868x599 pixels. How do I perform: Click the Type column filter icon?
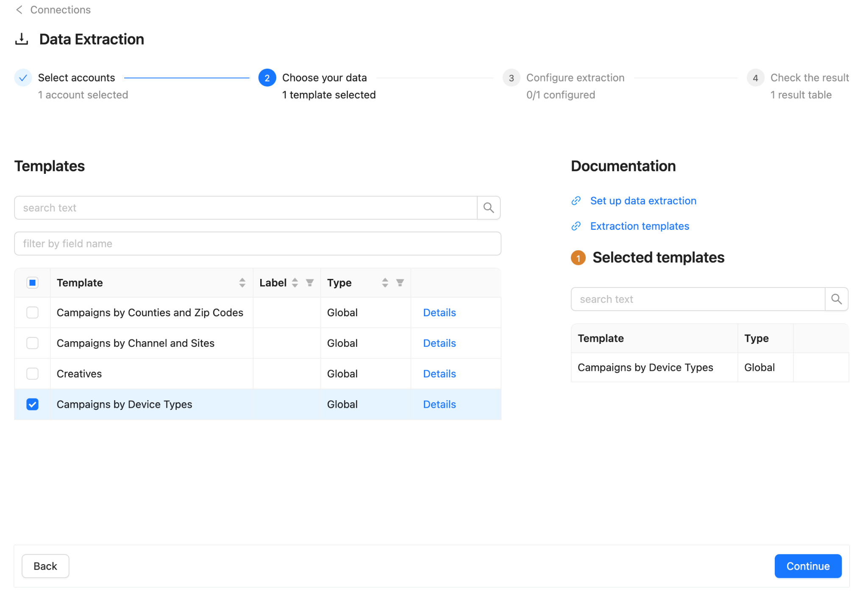pos(400,283)
